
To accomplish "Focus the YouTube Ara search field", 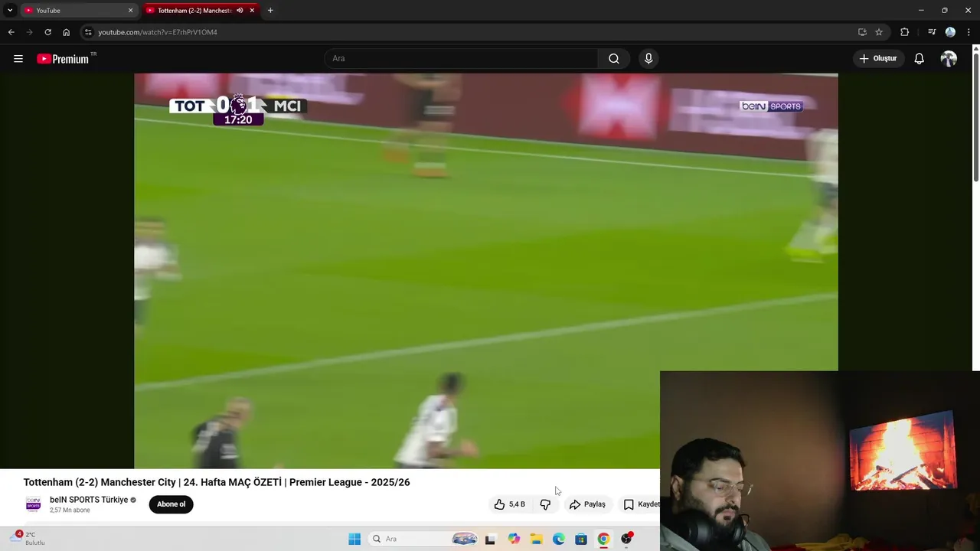I will click(461, 58).
